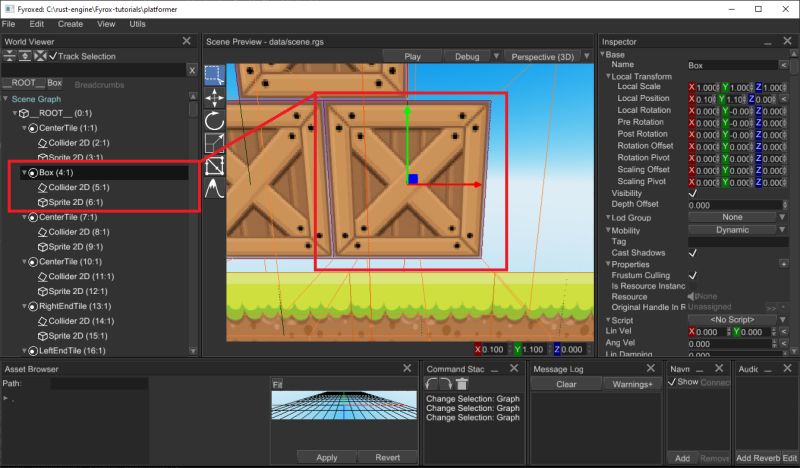Open the Mobility Dynamic dropdown

coord(737,230)
